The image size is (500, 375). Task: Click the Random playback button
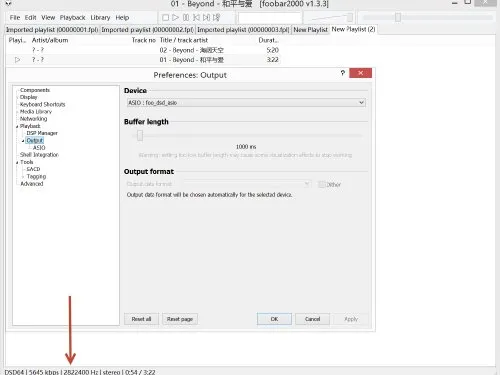[x=217, y=17]
